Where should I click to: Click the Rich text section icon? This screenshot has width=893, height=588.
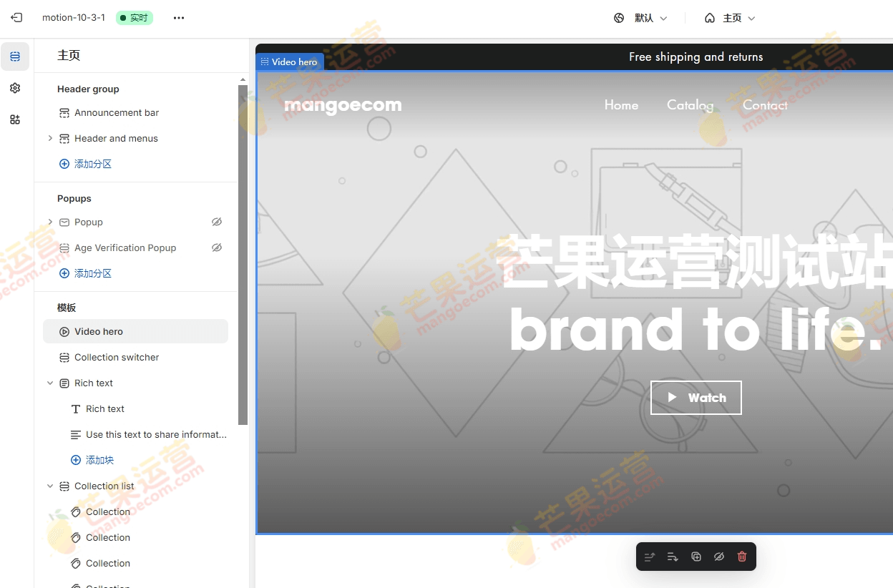(64, 383)
